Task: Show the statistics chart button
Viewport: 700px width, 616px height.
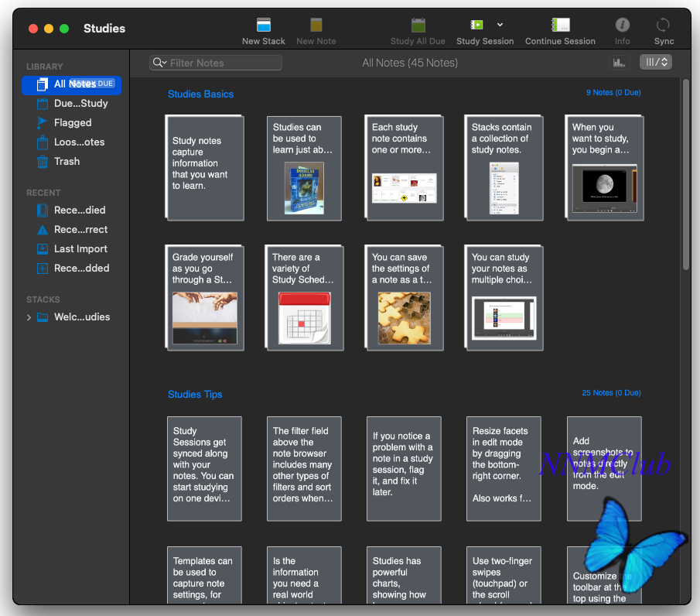Action: pyautogui.click(x=619, y=63)
